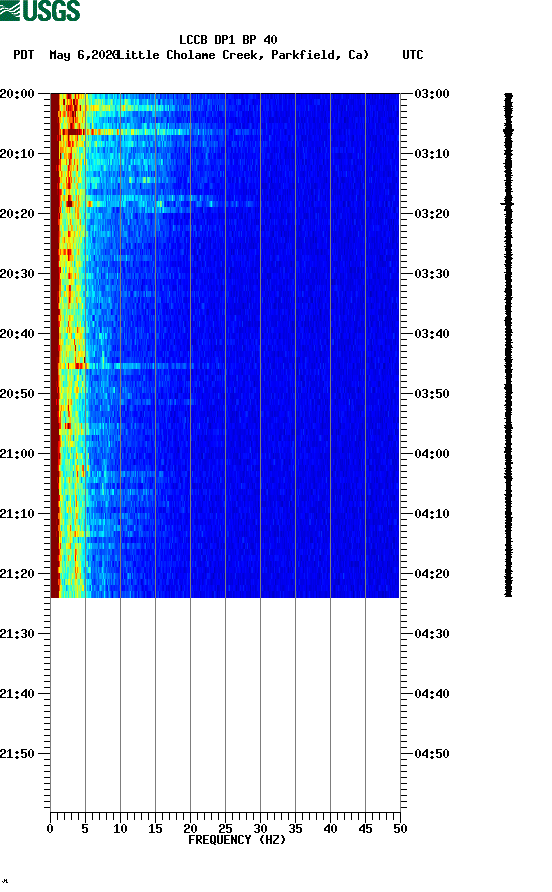Click the '21:30' PDT time label
This screenshot has width=552, height=892.
pos(17,634)
